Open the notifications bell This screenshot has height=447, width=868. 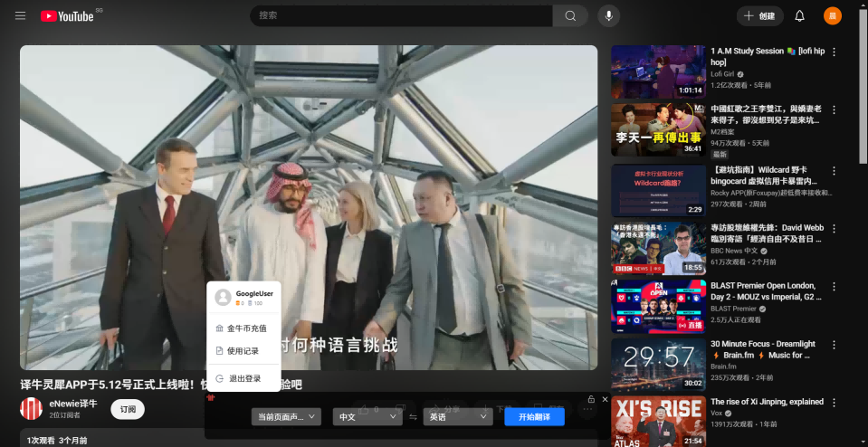(799, 16)
